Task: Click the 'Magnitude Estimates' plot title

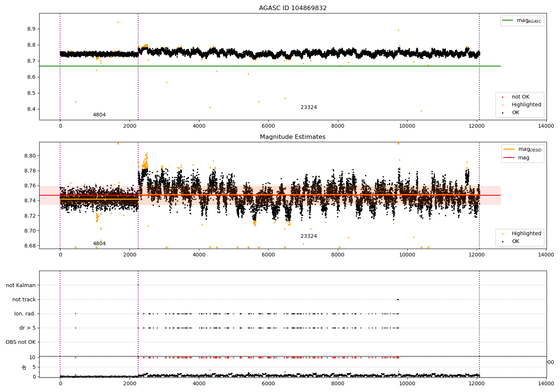Action: point(293,137)
